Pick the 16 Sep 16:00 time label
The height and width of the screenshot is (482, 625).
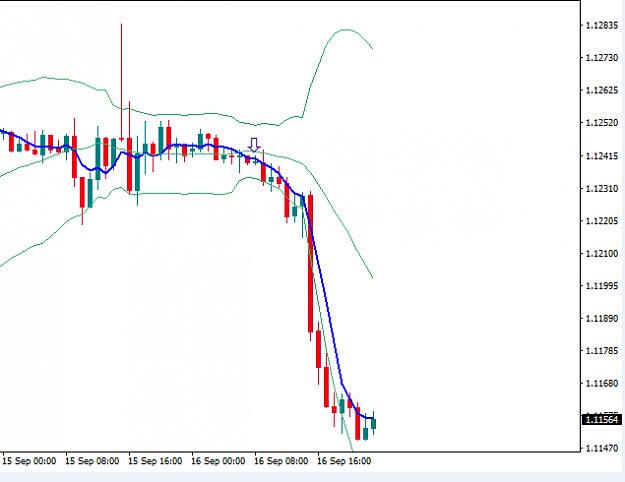tap(344, 461)
